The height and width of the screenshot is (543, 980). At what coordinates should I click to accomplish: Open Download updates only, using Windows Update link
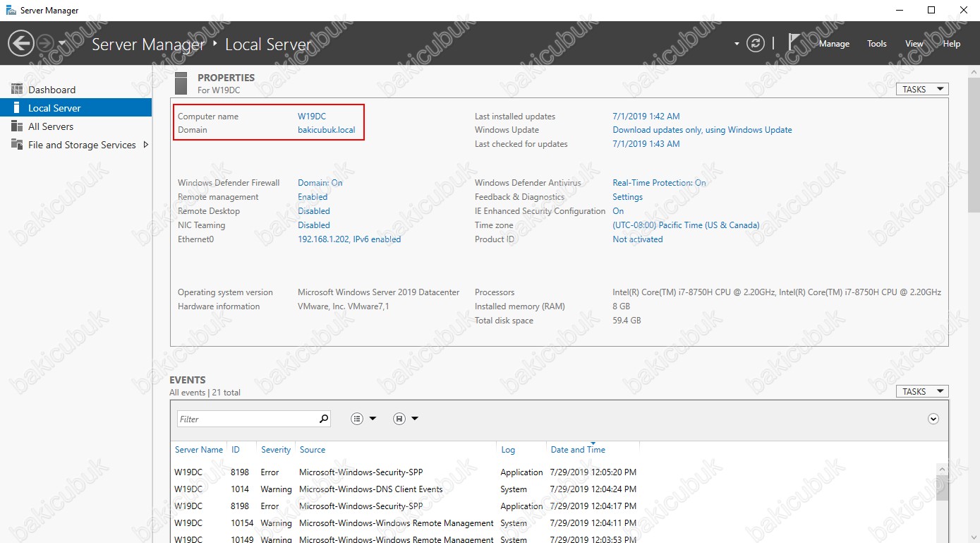click(x=702, y=130)
